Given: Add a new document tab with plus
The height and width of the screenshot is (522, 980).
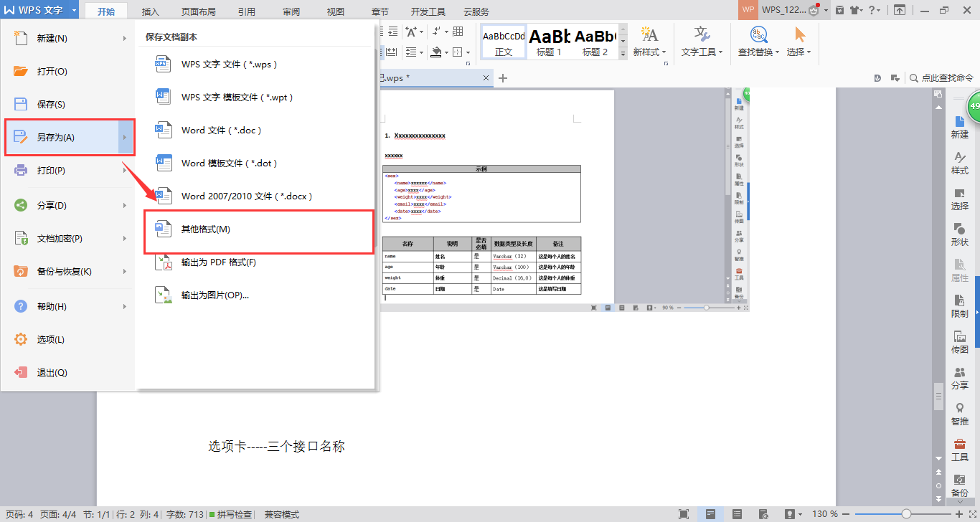Looking at the screenshot, I should coord(503,77).
